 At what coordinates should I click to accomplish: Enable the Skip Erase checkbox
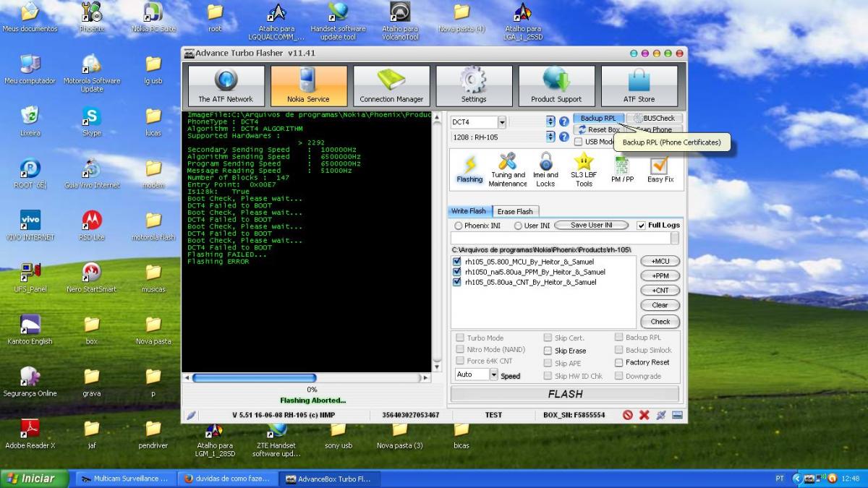pyautogui.click(x=548, y=351)
